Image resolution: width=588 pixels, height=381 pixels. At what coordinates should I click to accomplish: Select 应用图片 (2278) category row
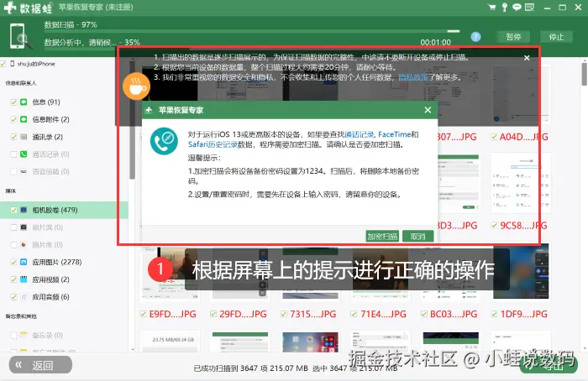(64, 262)
